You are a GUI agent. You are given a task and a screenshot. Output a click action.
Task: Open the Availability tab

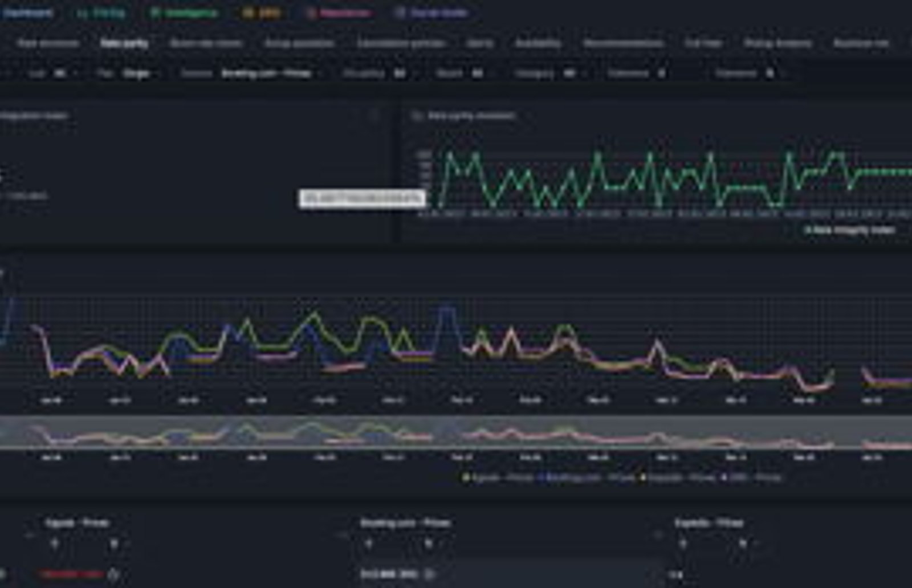coord(538,43)
